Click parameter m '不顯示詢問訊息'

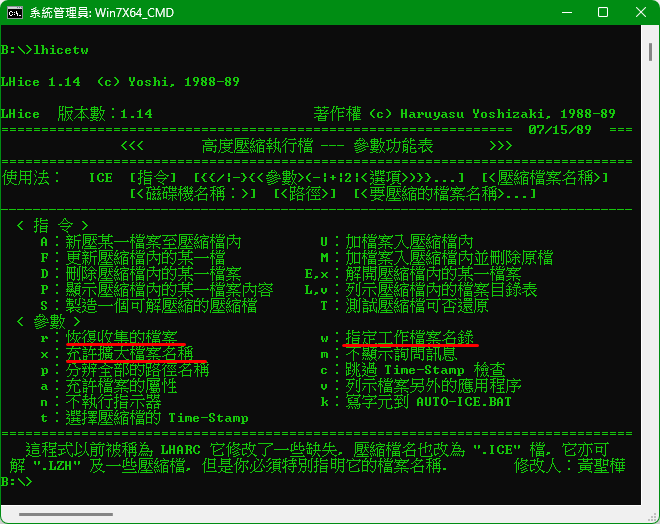click(401, 354)
